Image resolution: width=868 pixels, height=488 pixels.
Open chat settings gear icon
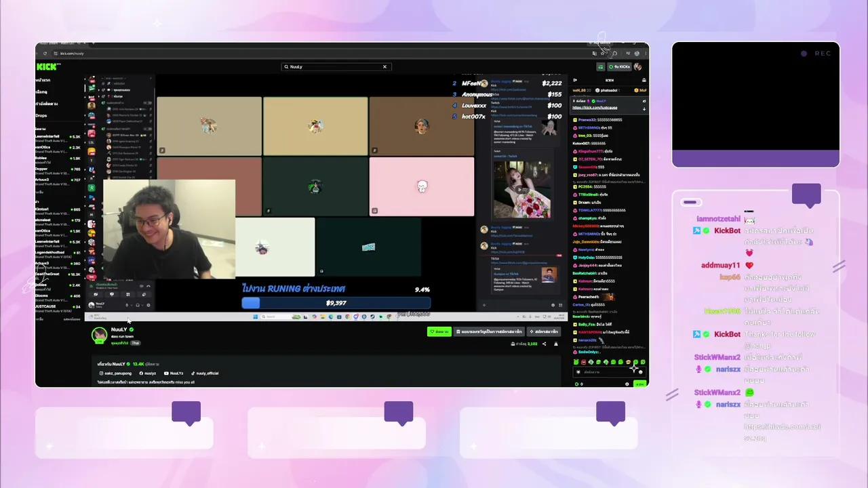[x=627, y=384]
